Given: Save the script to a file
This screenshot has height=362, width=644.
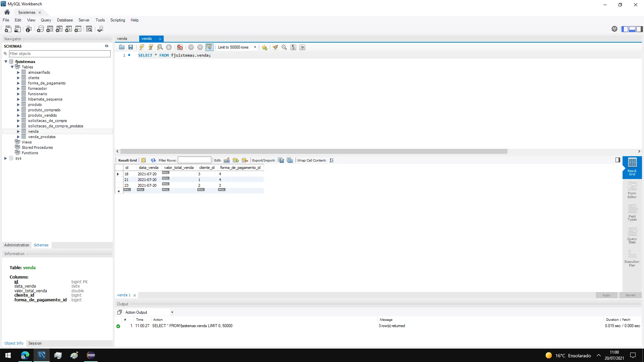Looking at the screenshot, I should click(131, 47).
